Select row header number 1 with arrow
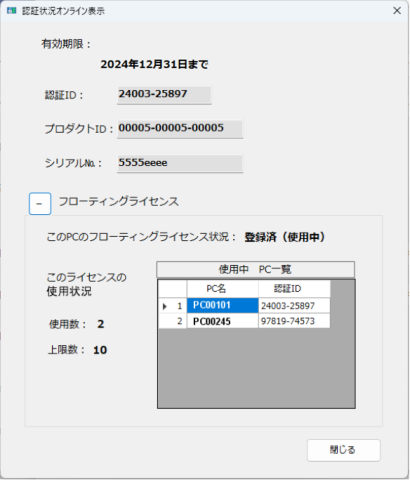The width and height of the screenshot is (410, 480). click(173, 306)
